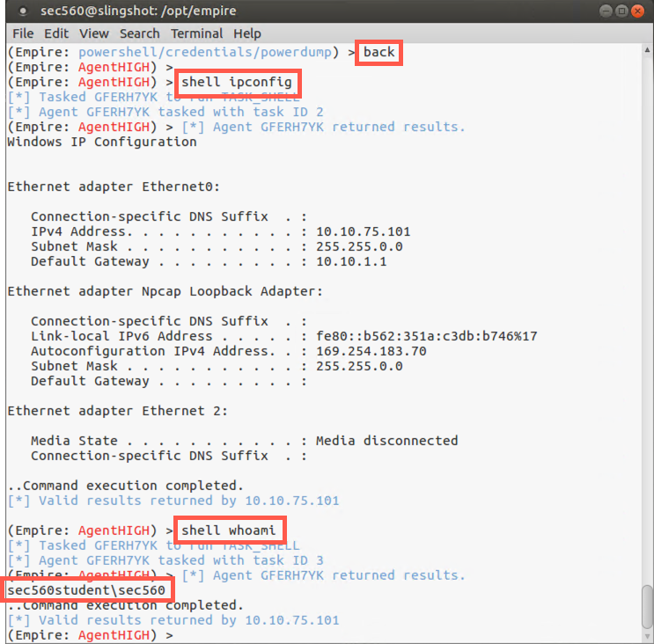The height and width of the screenshot is (644, 654).
Task: Open the Terminal menu
Action: coord(196,33)
